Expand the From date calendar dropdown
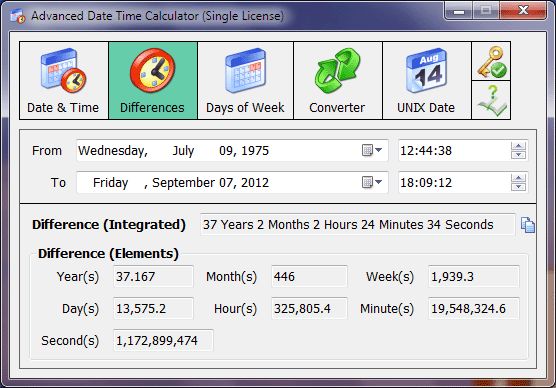The width and height of the screenshot is (556, 388). tap(372, 150)
